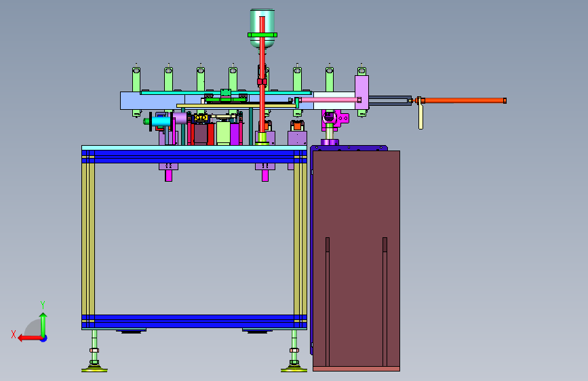Select the cyan cylinder on the left side

161,121
